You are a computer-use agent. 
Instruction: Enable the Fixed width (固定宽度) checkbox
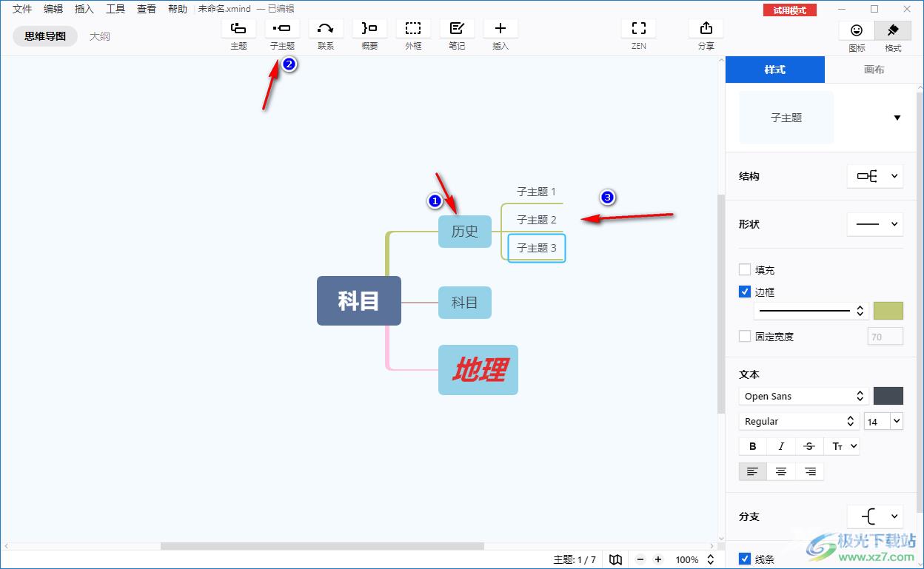(x=745, y=336)
